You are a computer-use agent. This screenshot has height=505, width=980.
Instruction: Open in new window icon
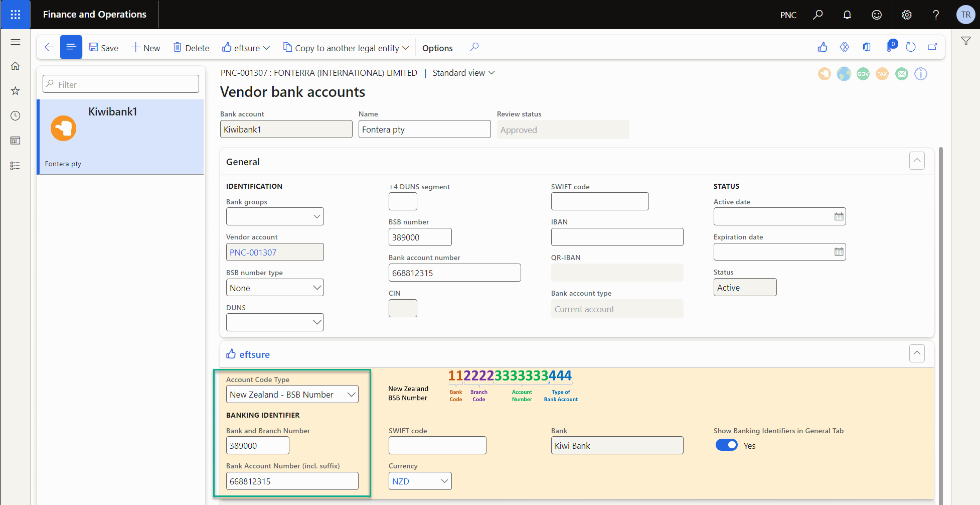(932, 47)
